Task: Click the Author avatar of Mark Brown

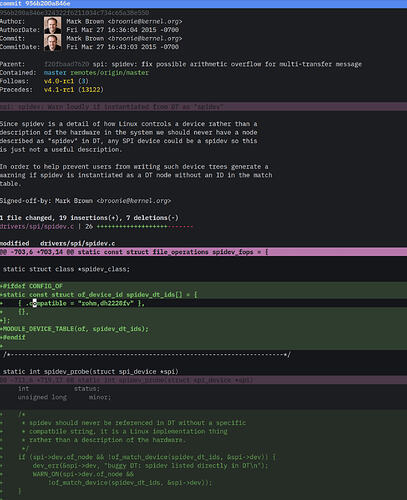Action: [53, 25]
